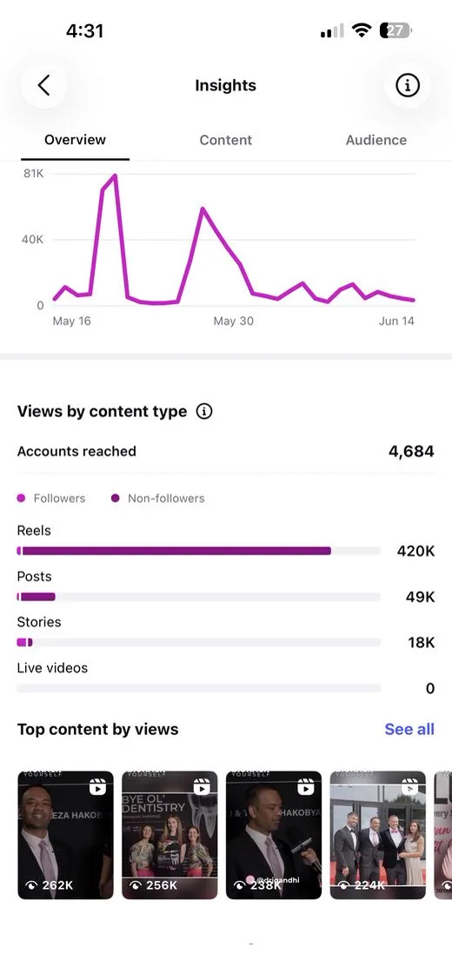
Task: Tap the reel icon on 262K thumbnail
Action: [x=97, y=787]
